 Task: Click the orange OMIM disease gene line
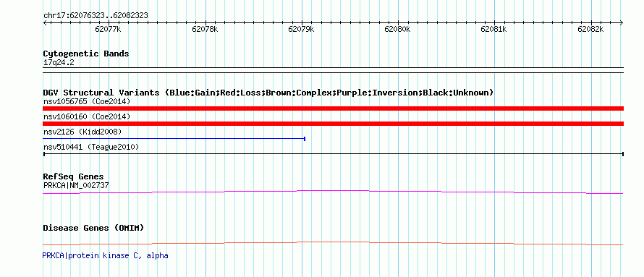pyautogui.click(x=333, y=243)
